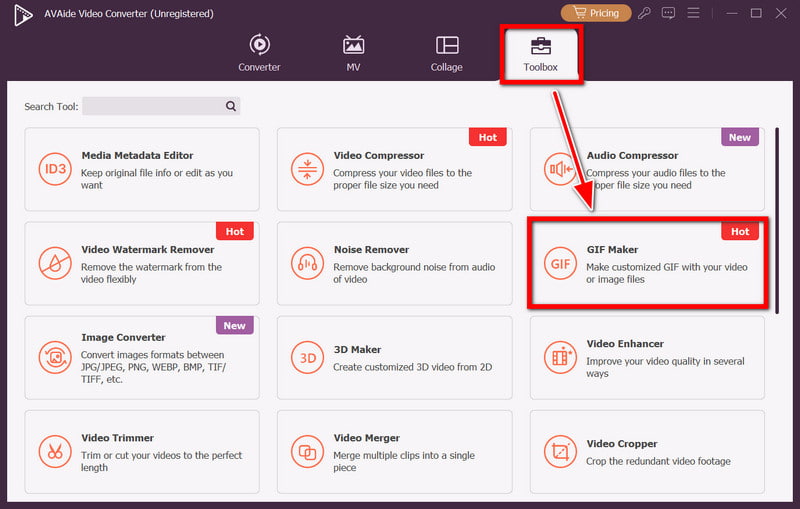Click the Pricing button
Screen dimensions: 800x509
(x=596, y=13)
